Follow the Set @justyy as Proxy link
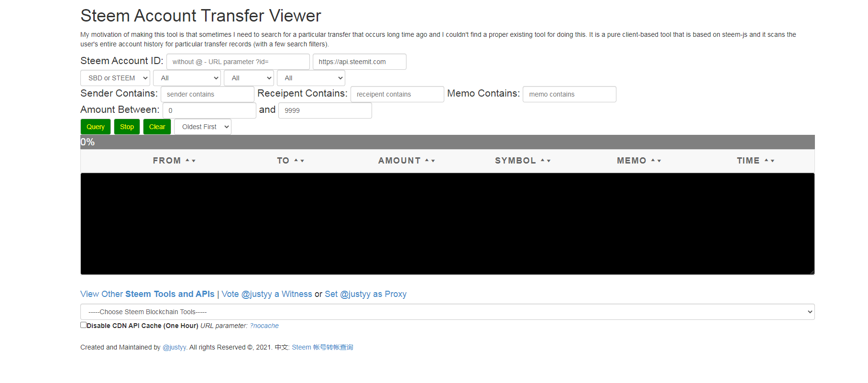The image size is (868, 383). pyautogui.click(x=366, y=294)
